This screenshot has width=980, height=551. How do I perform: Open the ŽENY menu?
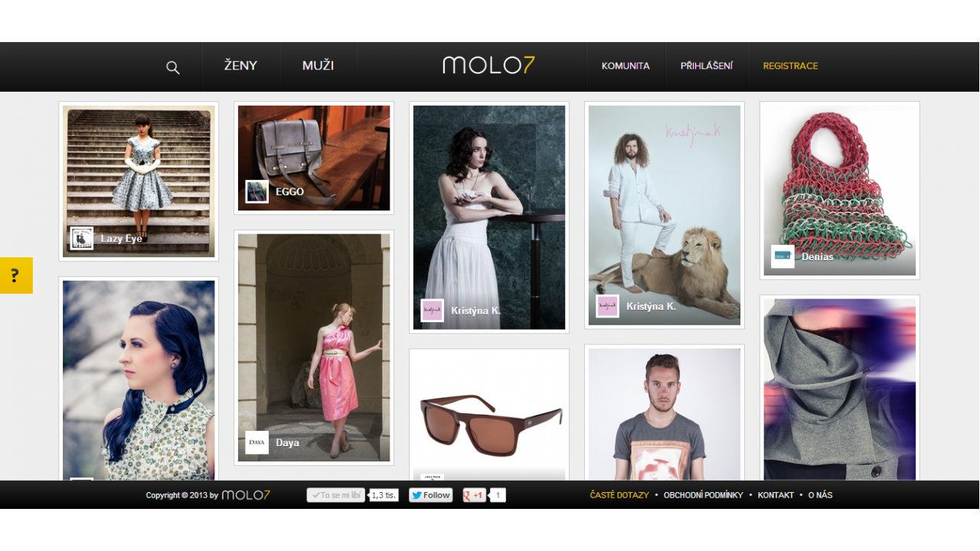[240, 66]
